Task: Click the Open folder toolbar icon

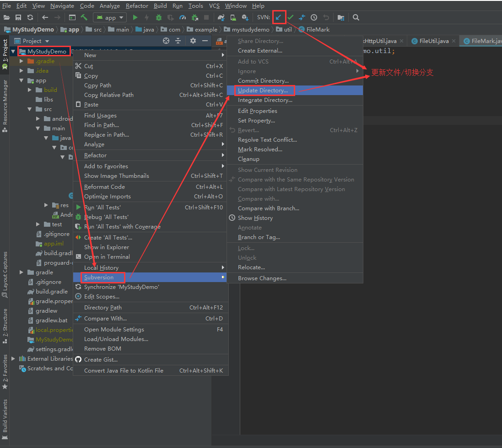Action: click(6, 17)
